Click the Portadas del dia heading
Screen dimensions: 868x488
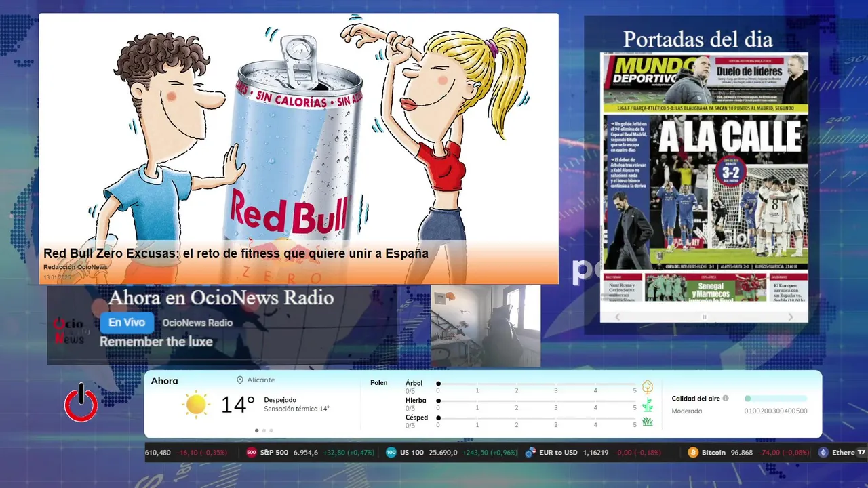point(698,39)
